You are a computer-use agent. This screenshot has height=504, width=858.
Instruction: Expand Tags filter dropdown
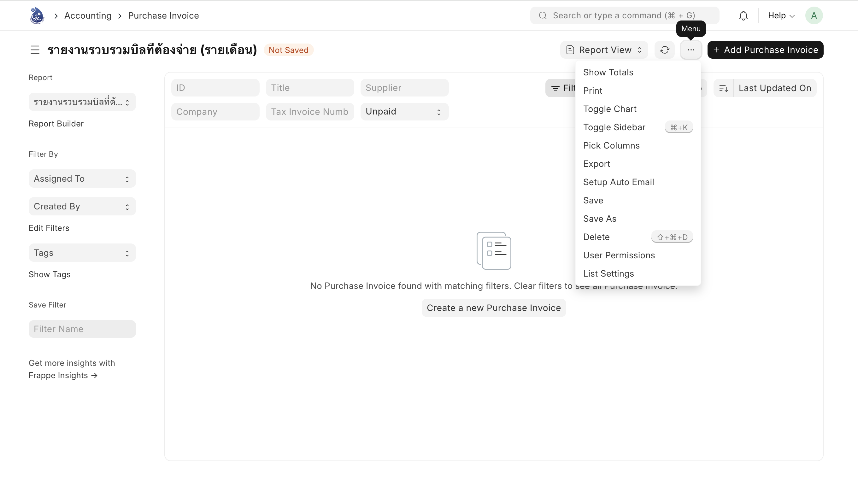coord(82,253)
